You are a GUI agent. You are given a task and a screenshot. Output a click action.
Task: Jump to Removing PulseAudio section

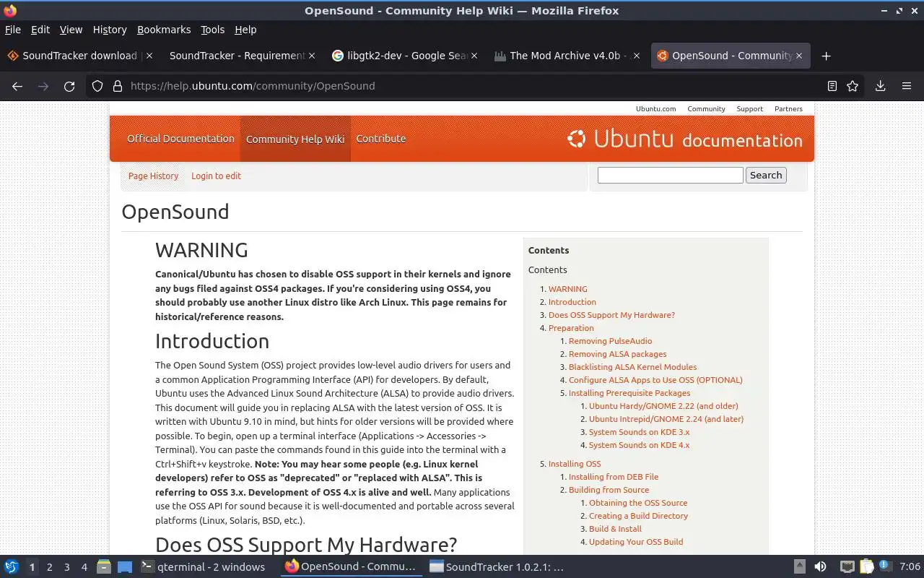coord(610,341)
